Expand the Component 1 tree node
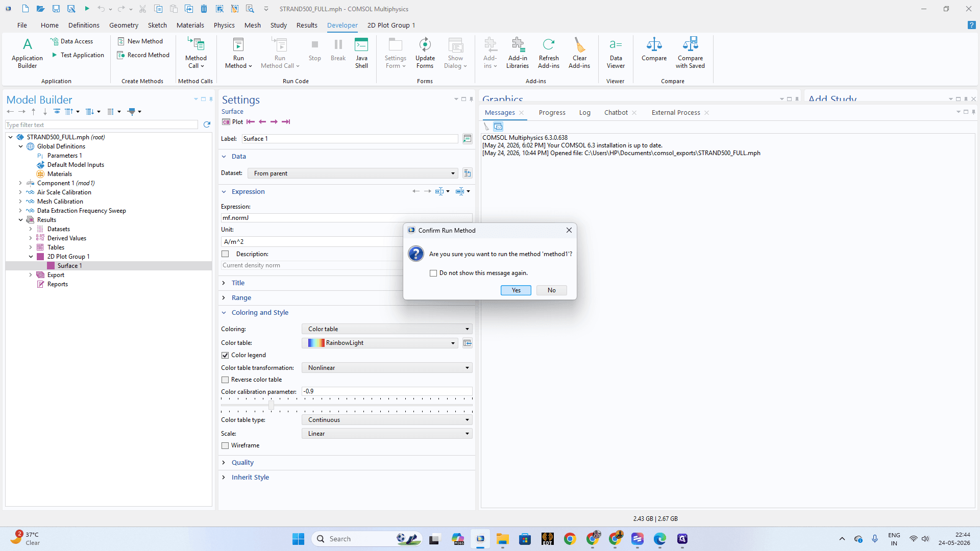Image resolution: width=980 pixels, height=551 pixels. pos(20,183)
